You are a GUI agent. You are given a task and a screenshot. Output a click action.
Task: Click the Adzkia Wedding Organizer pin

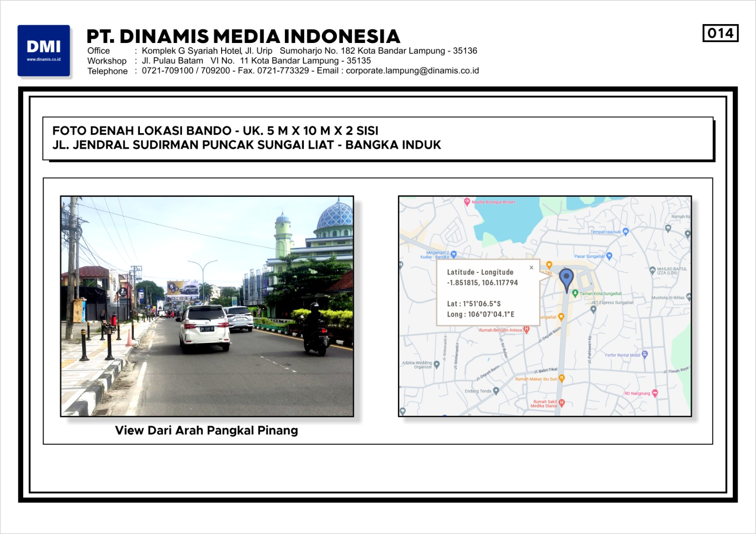pyautogui.click(x=437, y=364)
